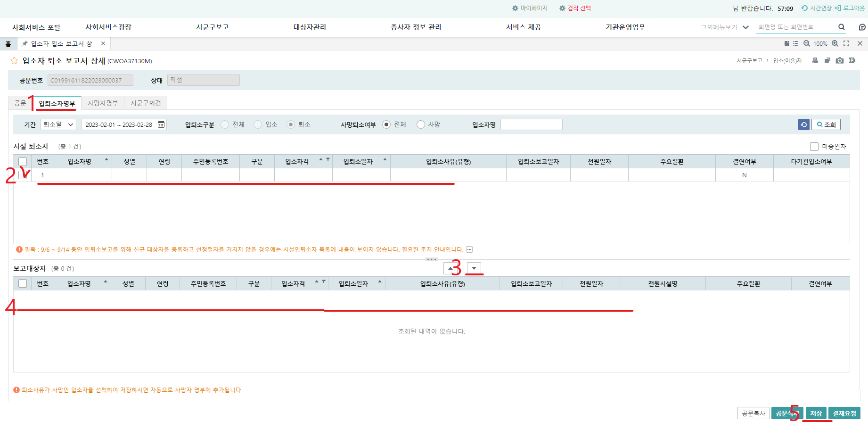Screen dimensions: 868x422
Task: Switch to the 공문 tab
Action: pos(20,103)
